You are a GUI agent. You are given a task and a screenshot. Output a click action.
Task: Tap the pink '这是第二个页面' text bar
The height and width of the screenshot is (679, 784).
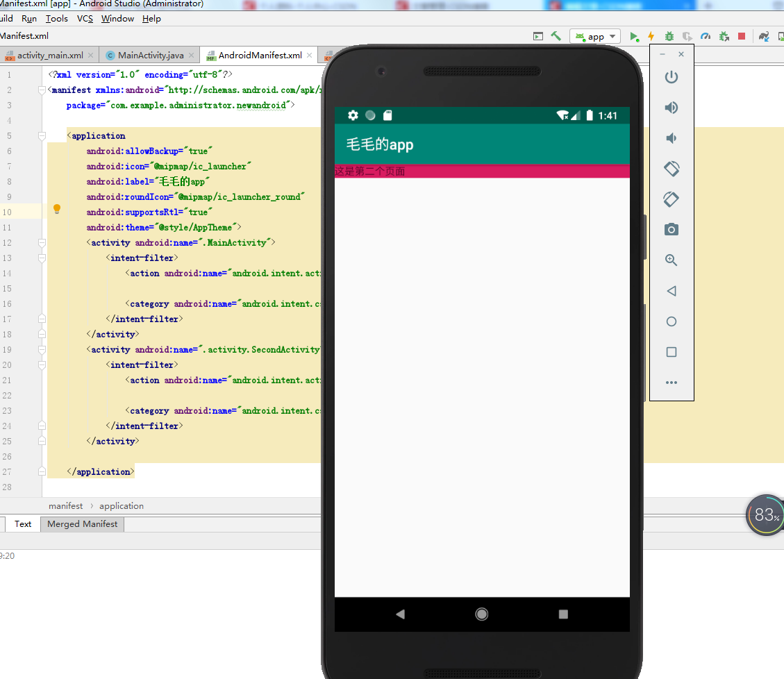point(482,171)
